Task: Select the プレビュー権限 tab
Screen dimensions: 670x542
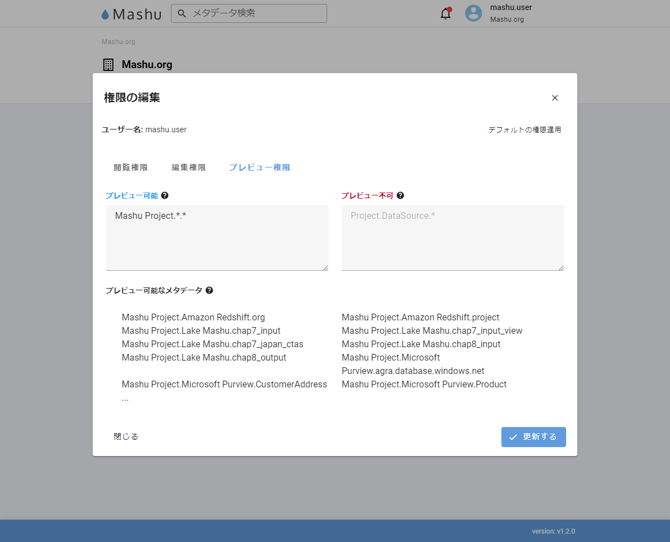Action: [x=259, y=168]
